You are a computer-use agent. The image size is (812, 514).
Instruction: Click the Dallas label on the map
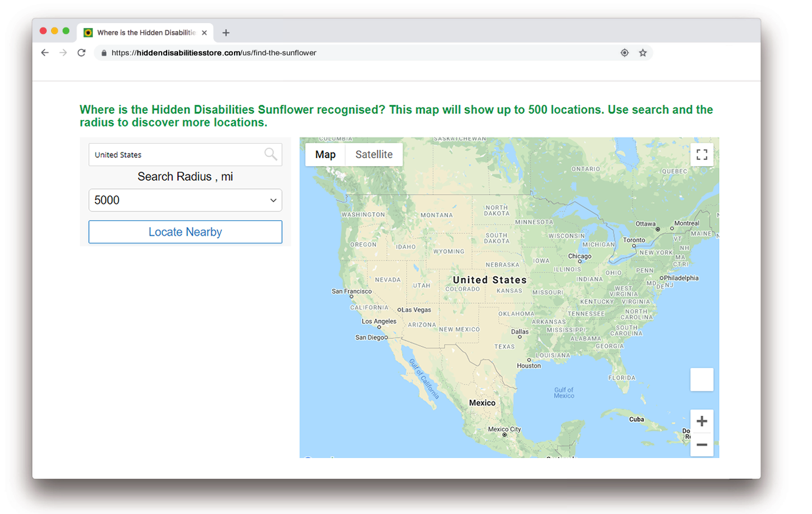point(520,332)
